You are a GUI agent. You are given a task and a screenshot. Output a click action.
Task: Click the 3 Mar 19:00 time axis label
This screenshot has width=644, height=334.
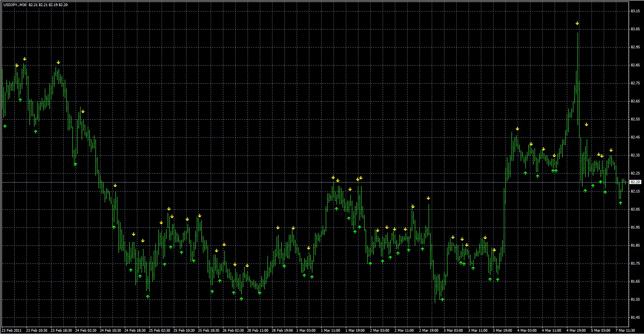pyautogui.click(x=502, y=331)
